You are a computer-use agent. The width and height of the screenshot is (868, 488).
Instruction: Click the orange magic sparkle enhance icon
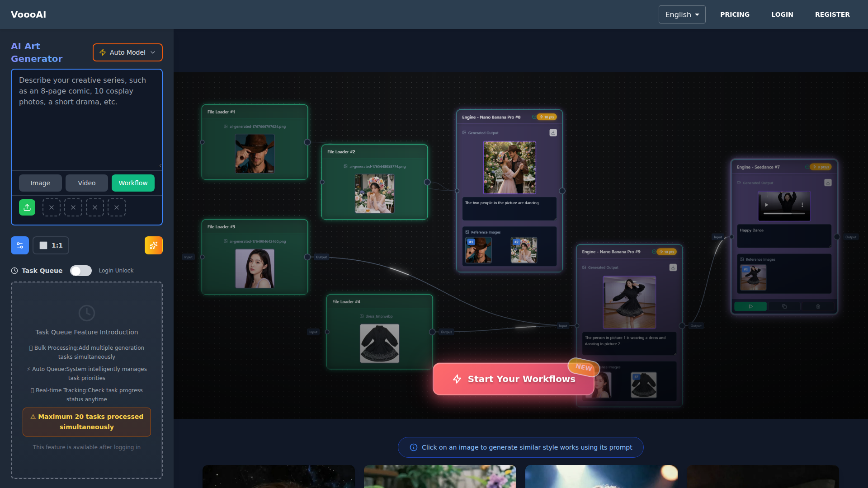coord(153,245)
